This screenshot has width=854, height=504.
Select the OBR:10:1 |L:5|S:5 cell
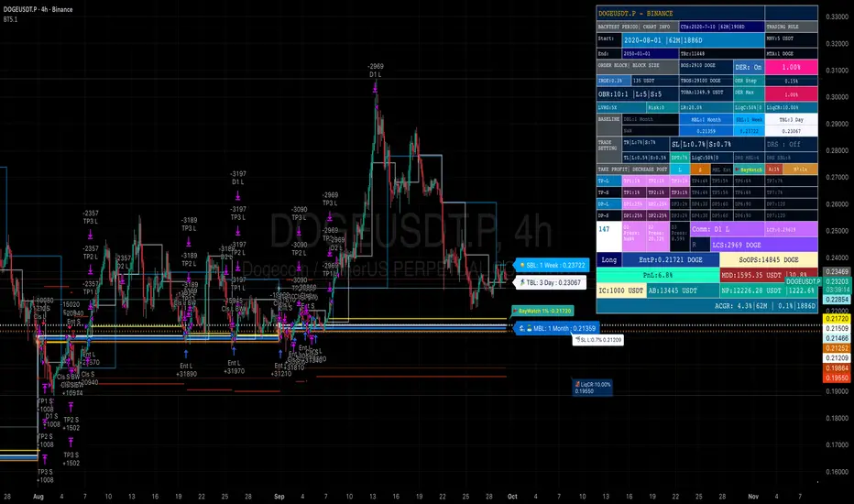[x=637, y=94]
